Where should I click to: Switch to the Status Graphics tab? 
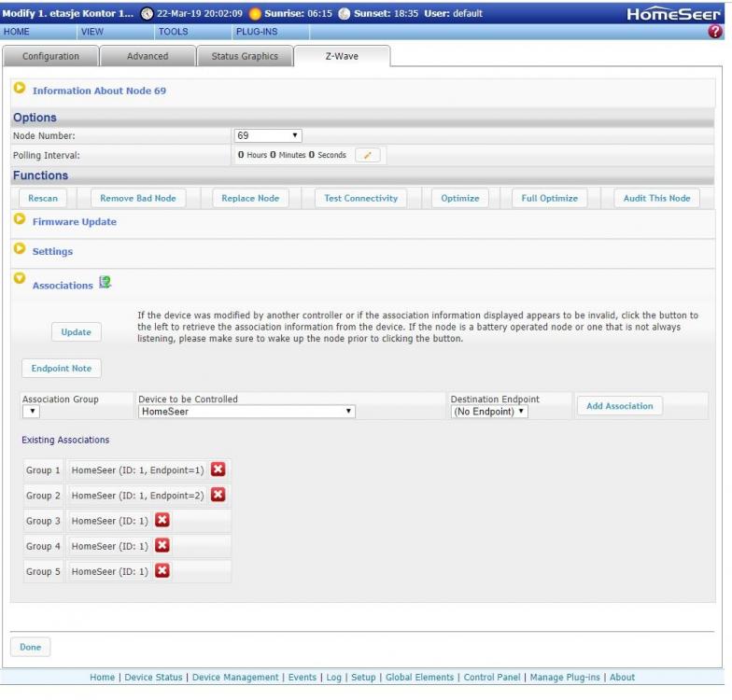point(245,56)
